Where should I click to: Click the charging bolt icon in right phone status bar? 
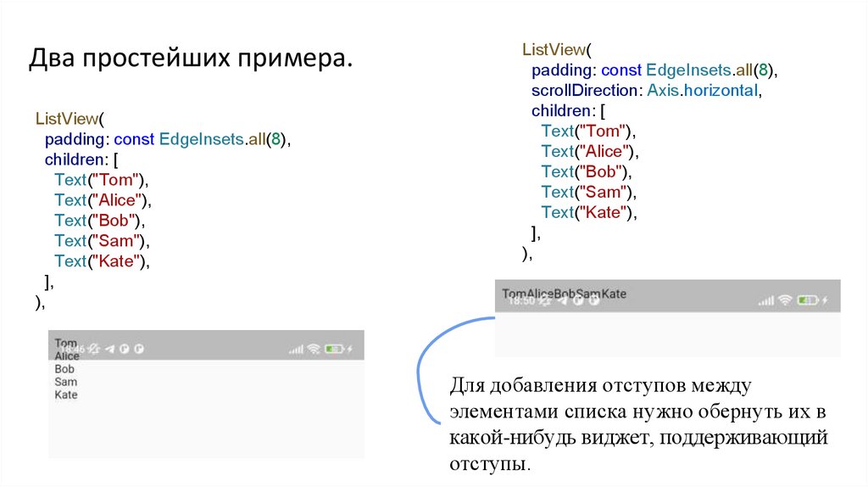point(824,300)
